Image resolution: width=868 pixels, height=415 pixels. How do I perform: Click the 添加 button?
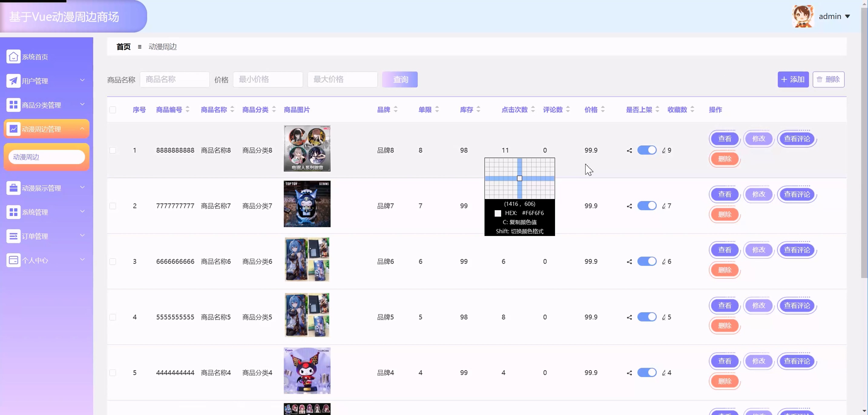point(793,80)
